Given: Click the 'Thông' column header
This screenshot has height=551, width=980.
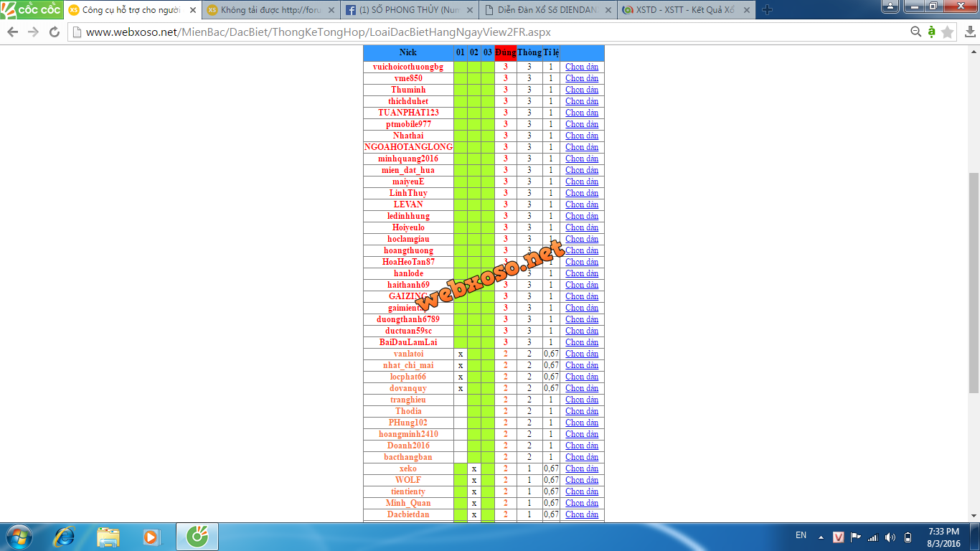Looking at the screenshot, I should click(529, 52).
